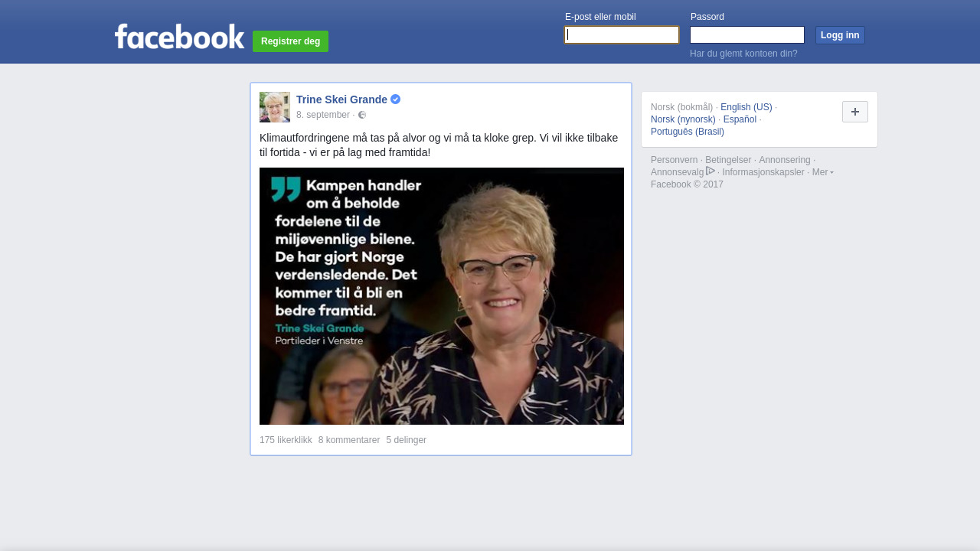View the 175 likerklikk list

[286, 440]
